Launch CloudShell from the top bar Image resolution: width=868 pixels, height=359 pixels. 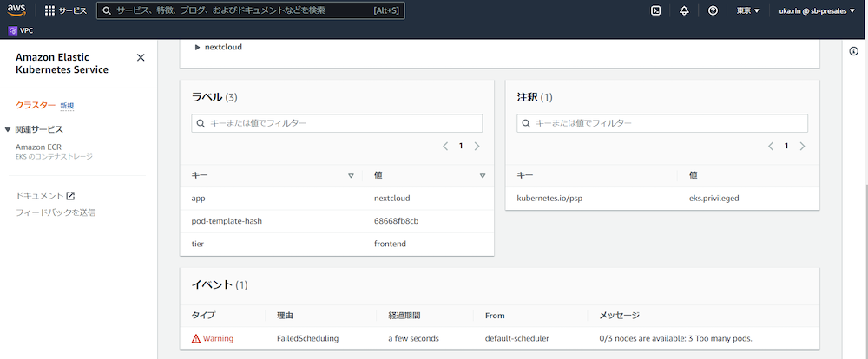point(656,10)
